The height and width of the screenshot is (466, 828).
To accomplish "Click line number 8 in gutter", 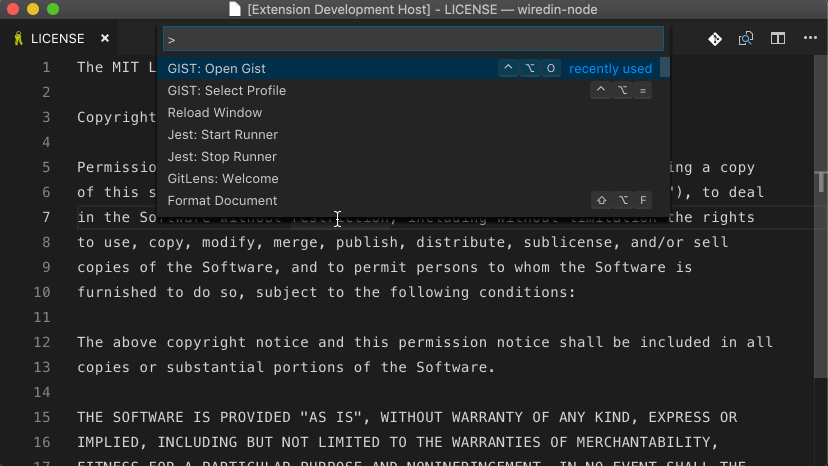I will [x=46, y=243].
